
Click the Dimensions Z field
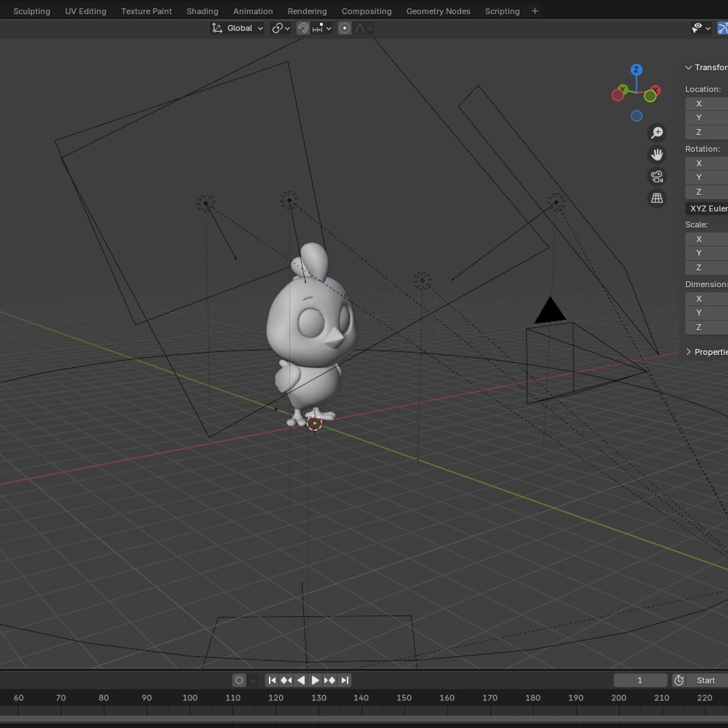click(706, 328)
